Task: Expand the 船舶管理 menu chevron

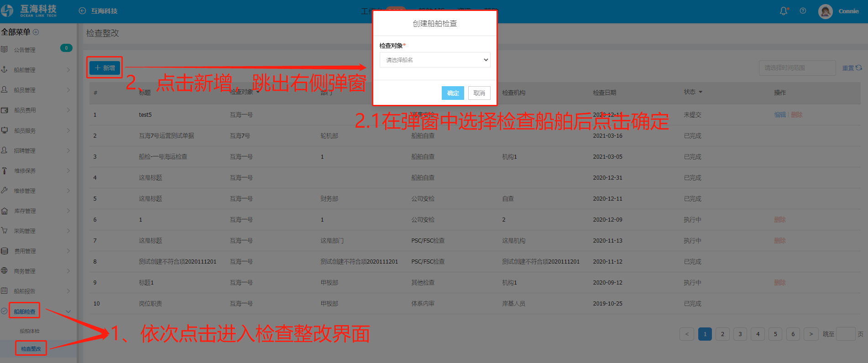Action: pos(68,70)
